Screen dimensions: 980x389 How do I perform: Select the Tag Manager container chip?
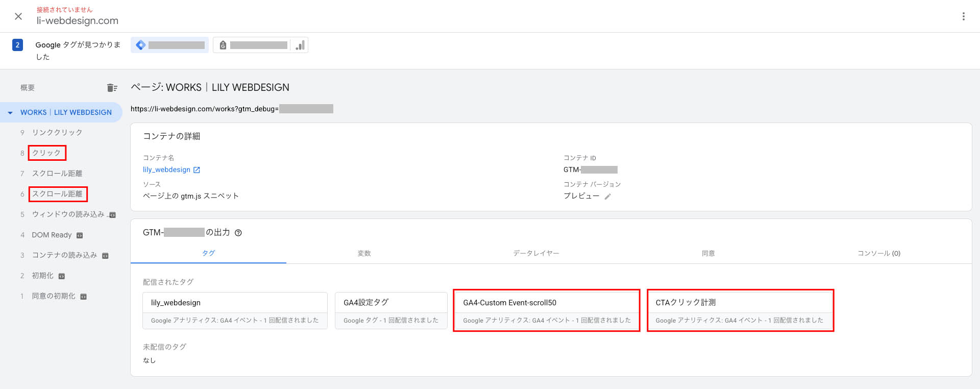[169, 45]
